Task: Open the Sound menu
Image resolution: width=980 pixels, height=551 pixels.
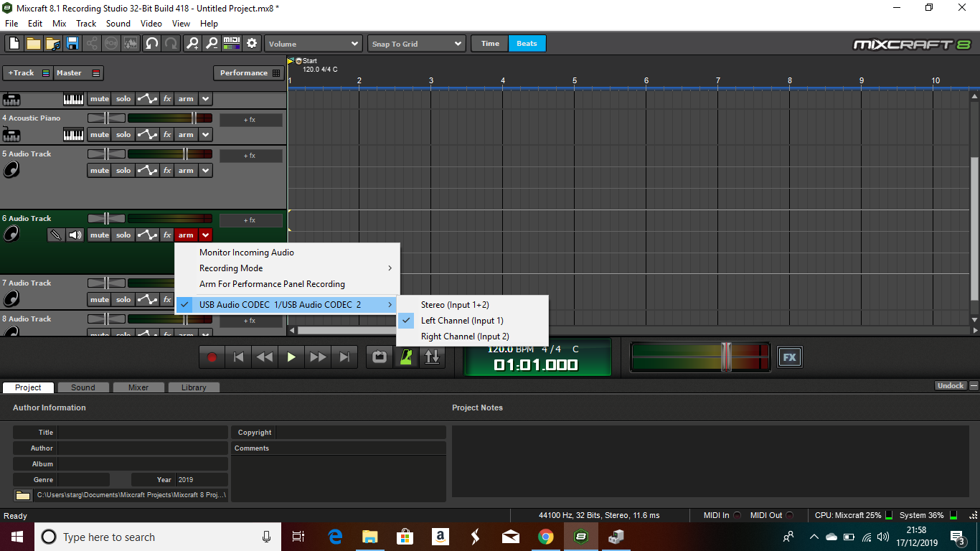Action: click(118, 24)
